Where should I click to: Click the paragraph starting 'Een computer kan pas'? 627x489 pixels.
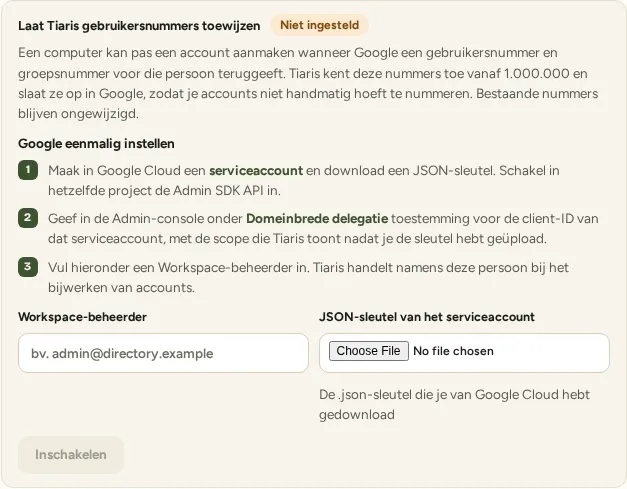click(308, 83)
